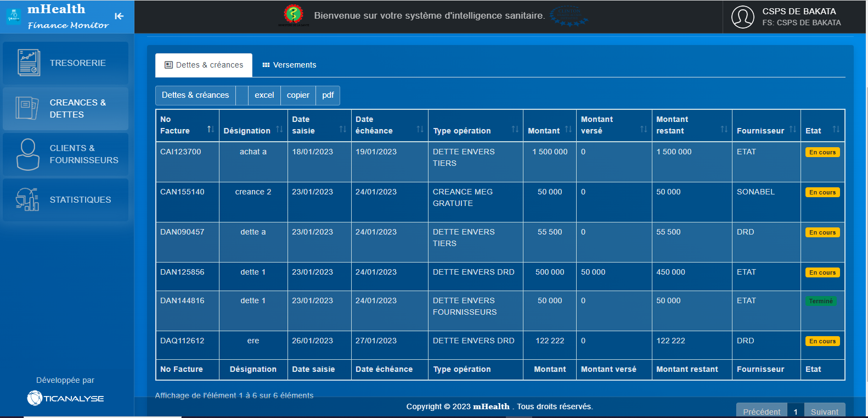Switch to the Versements tab
This screenshot has height=418, width=868.
pos(289,65)
